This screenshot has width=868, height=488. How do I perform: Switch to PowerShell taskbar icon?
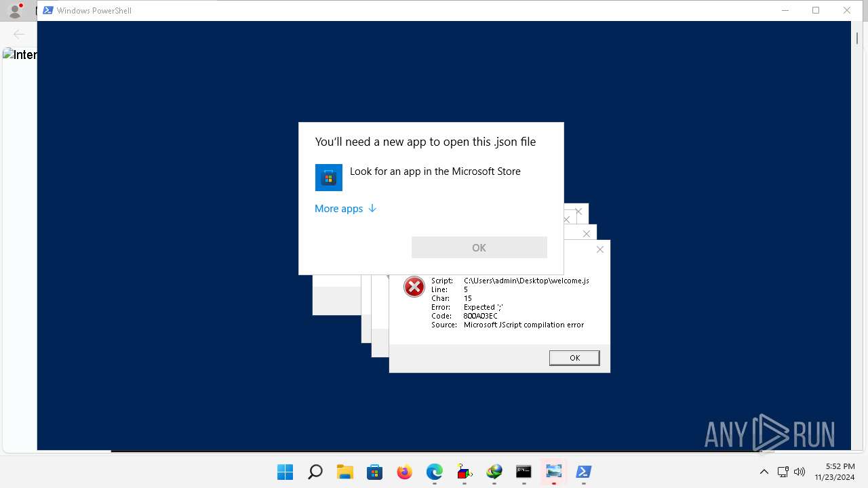tap(584, 472)
